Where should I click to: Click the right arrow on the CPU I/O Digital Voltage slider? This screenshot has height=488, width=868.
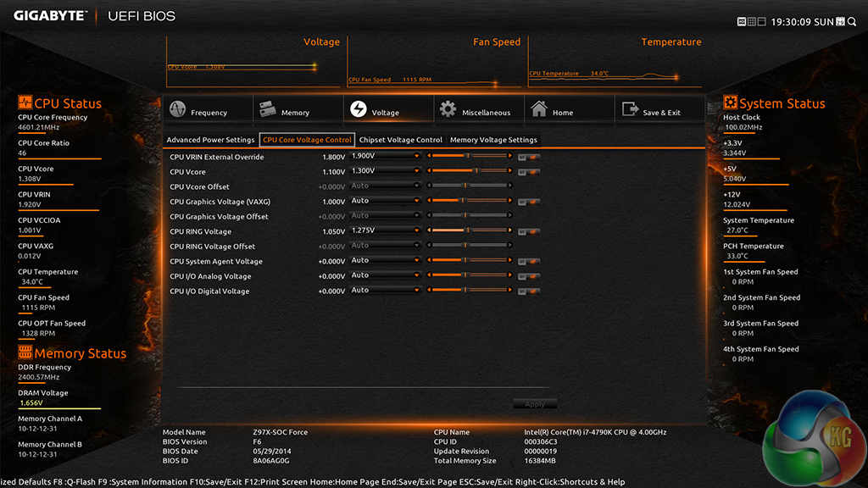click(510, 291)
